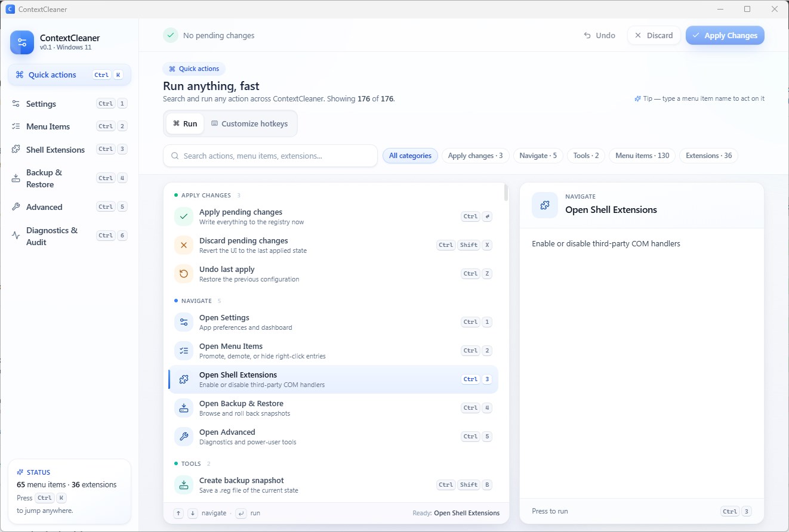Click the NAVIGATE section header in the list
The image size is (789, 532).
click(197, 301)
